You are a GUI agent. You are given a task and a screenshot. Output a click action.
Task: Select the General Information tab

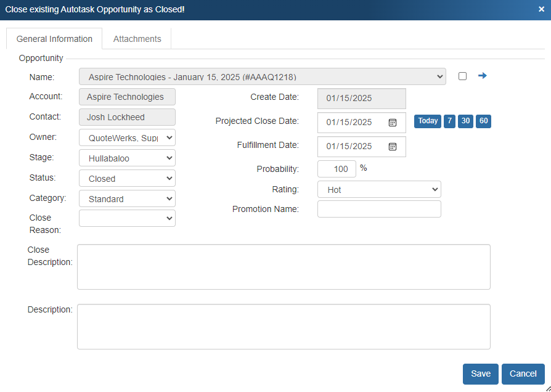[54, 39]
